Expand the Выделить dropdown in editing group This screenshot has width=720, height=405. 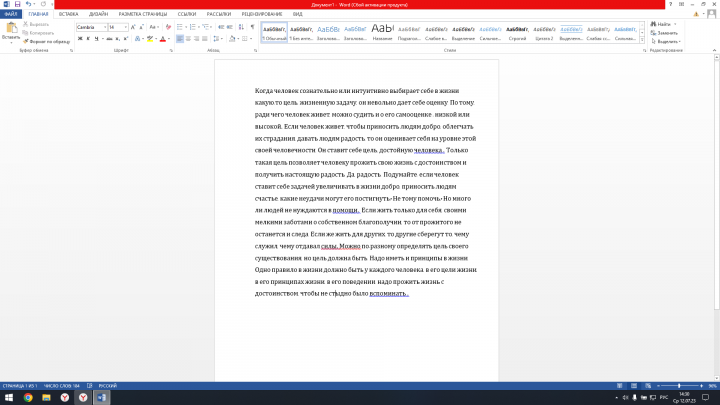668,41
